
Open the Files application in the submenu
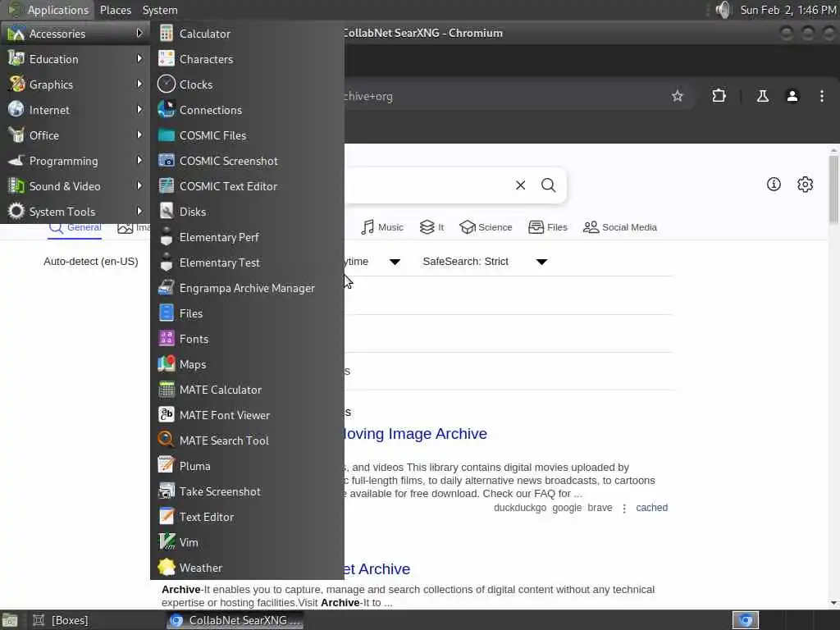click(x=247, y=313)
